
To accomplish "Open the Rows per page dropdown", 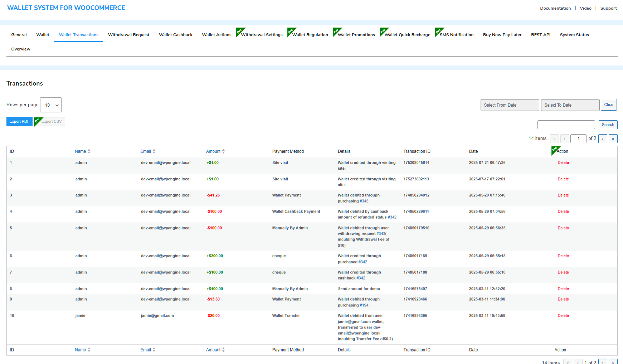I will point(51,105).
